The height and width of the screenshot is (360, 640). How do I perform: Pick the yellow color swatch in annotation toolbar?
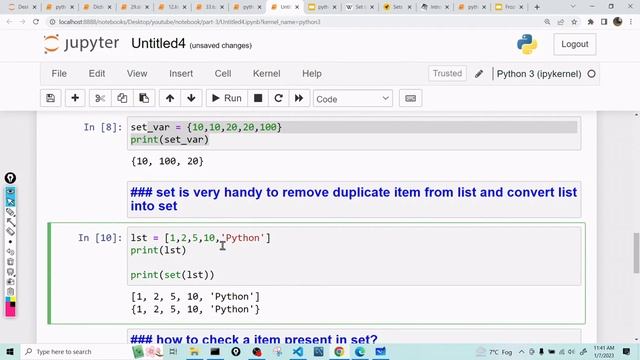(13, 300)
